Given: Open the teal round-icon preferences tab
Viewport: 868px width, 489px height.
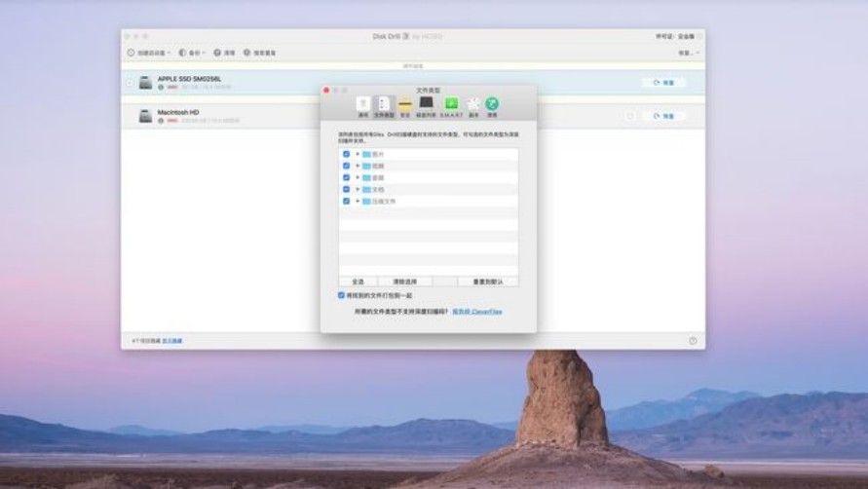Looking at the screenshot, I should [492, 107].
